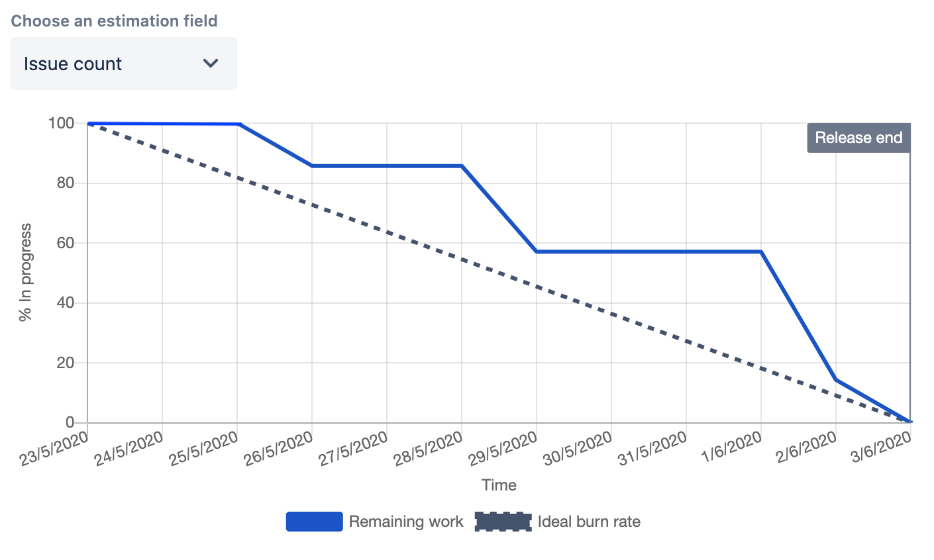Image resolution: width=934 pixels, height=560 pixels.
Task: Click the Time axis title
Action: coord(499,485)
